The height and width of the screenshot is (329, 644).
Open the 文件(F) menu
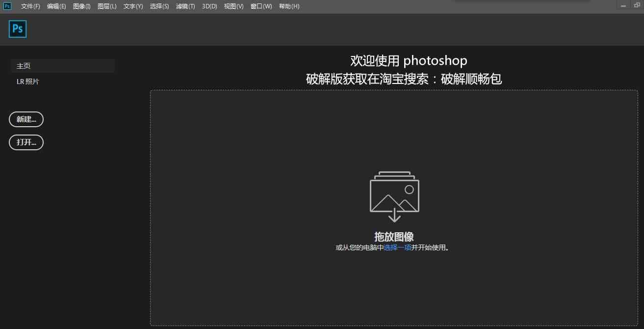coord(30,6)
